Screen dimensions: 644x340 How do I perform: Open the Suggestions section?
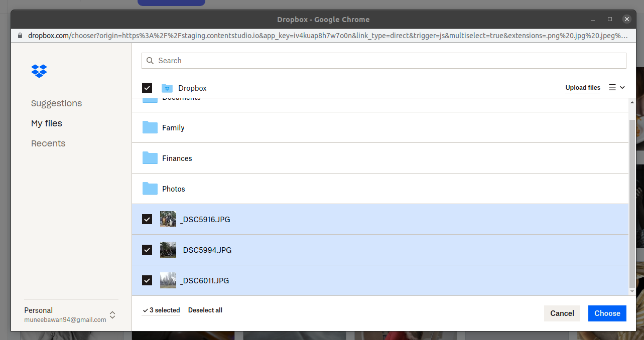pos(56,103)
